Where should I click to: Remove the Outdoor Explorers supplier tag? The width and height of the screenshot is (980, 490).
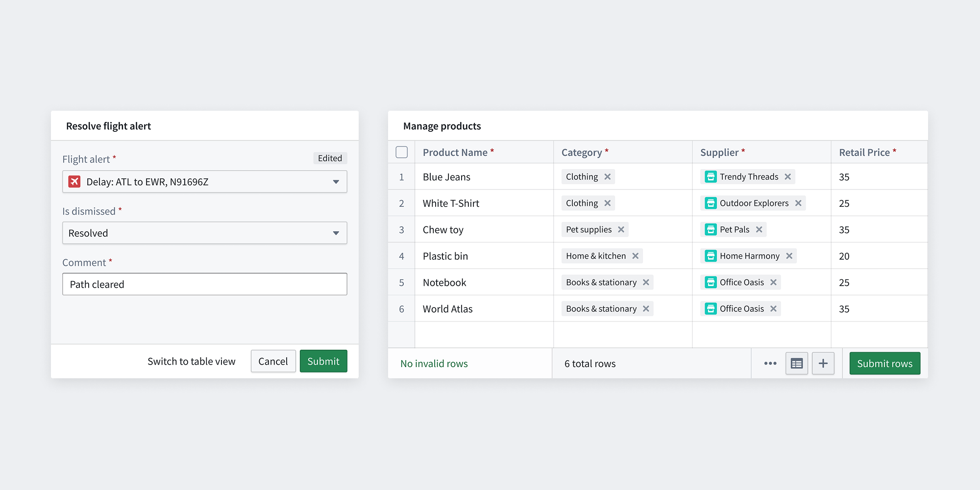pos(799,203)
